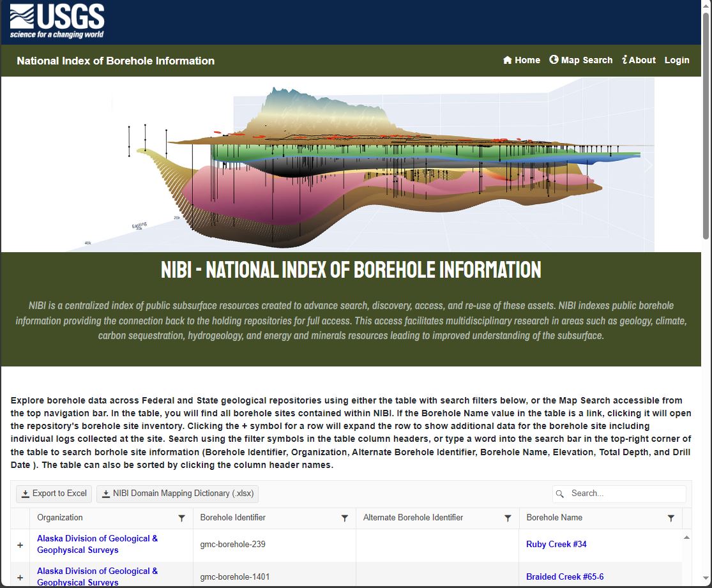Open the Ruby Creek #34 borehole link
The height and width of the screenshot is (588, 712).
click(556, 544)
